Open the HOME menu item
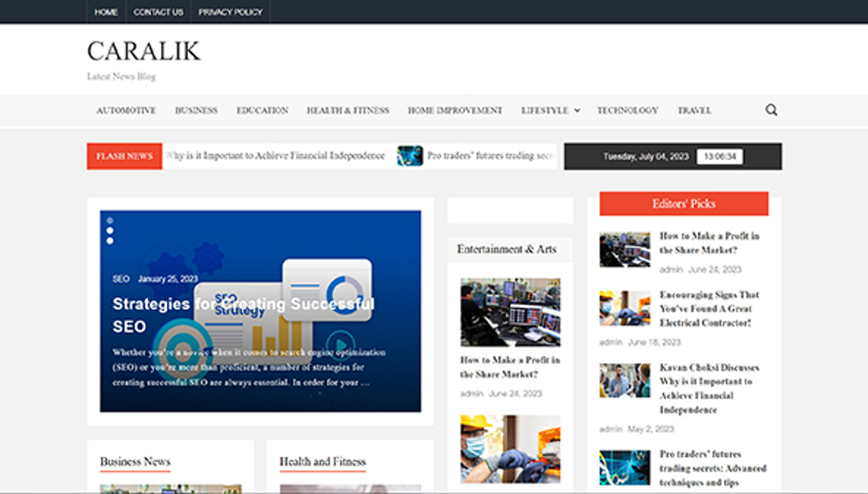This screenshot has width=868, height=494. coord(106,12)
